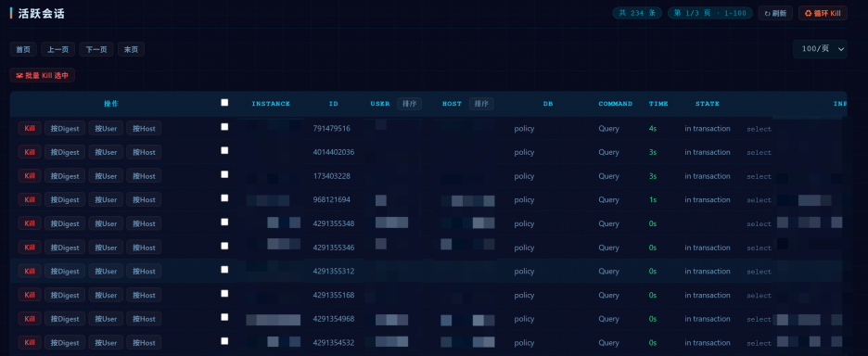Kill session 173403228
The height and width of the screenshot is (356, 868).
30,176
